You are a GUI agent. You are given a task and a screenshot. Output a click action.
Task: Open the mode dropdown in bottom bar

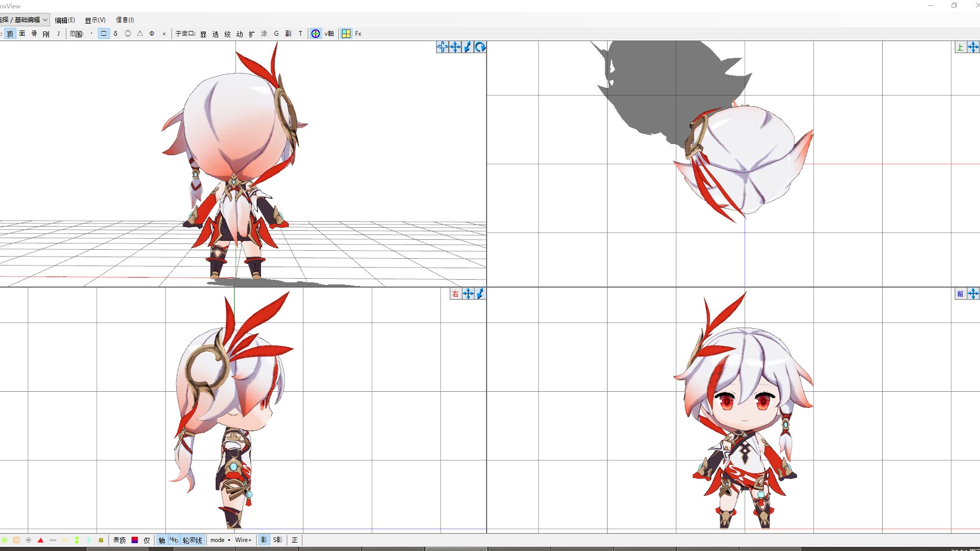pyautogui.click(x=220, y=540)
